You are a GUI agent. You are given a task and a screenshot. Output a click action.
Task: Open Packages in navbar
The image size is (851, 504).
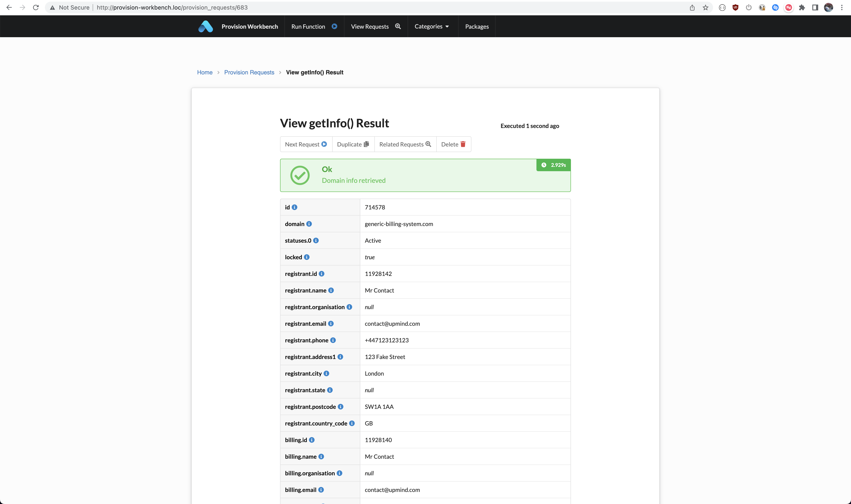click(477, 27)
